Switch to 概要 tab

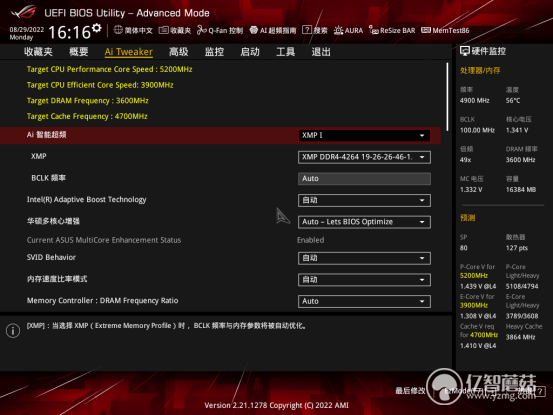click(78, 52)
